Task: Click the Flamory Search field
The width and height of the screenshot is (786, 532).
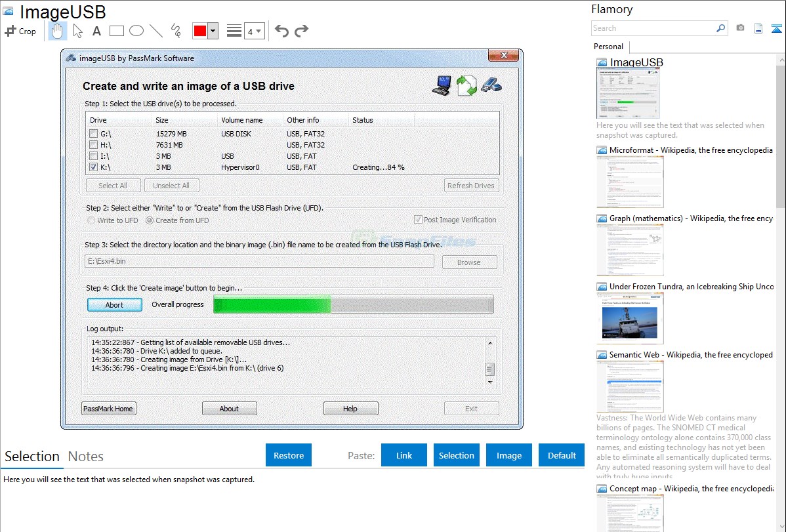Action: coord(653,28)
